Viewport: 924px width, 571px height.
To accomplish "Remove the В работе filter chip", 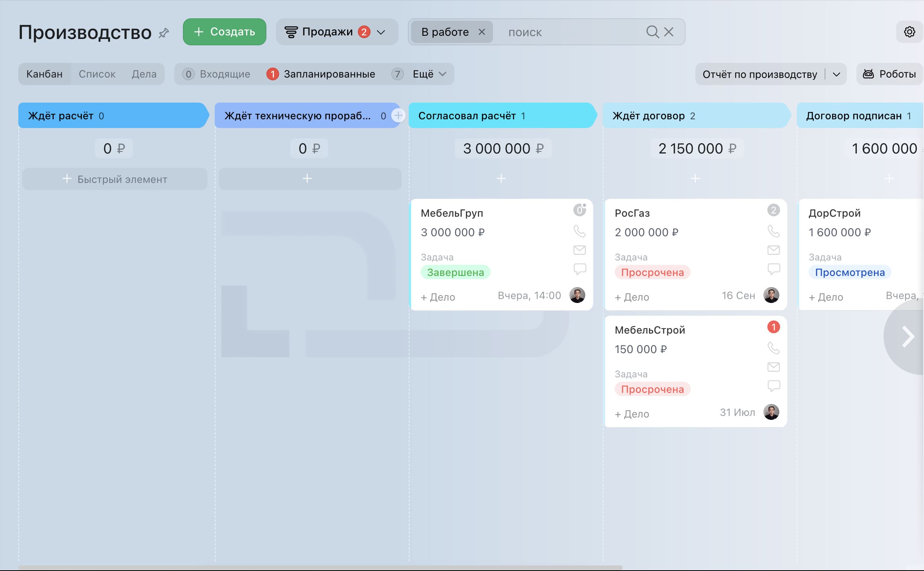I will click(x=481, y=32).
